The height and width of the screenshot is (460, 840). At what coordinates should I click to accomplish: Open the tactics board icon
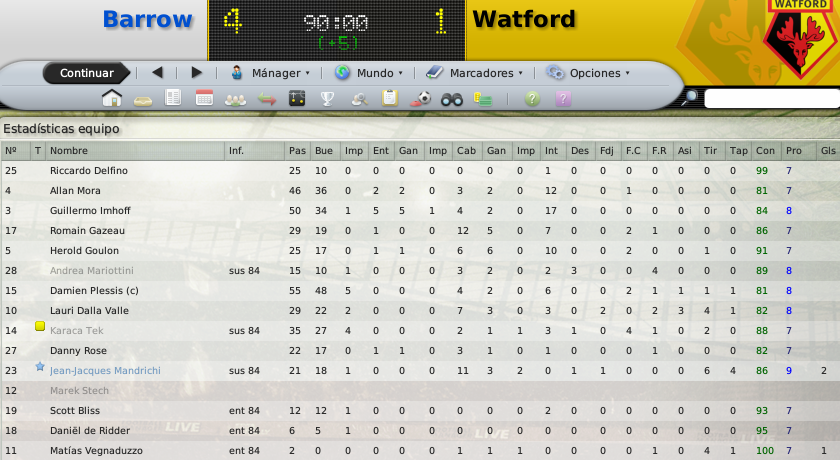click(297, 99)
